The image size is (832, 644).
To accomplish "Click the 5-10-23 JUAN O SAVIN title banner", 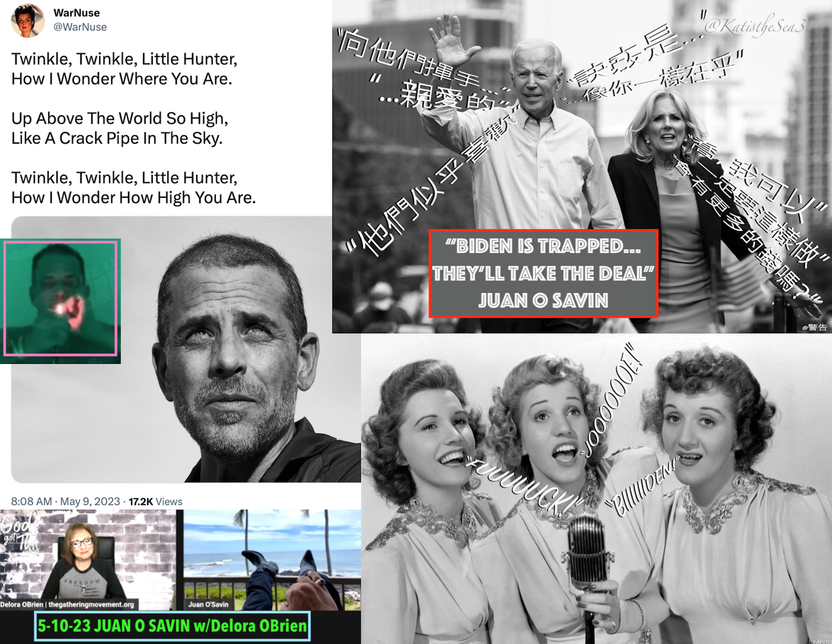I will coord(172,626).
